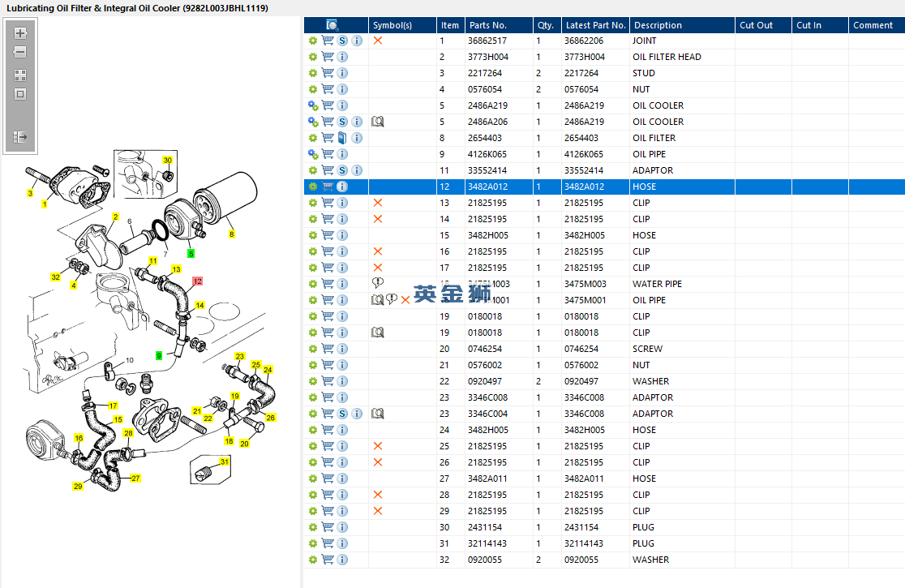Viewport: 905px width, 588px height.
Task: Click S icon in ADAPTOR 3346C004 row
Action: [342, 414]
